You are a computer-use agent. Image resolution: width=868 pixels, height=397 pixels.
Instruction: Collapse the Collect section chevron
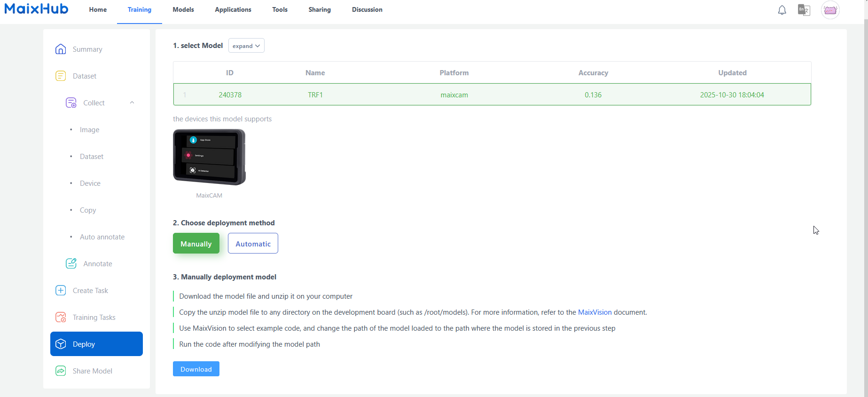pyautogui.click(x=132, y=103)
